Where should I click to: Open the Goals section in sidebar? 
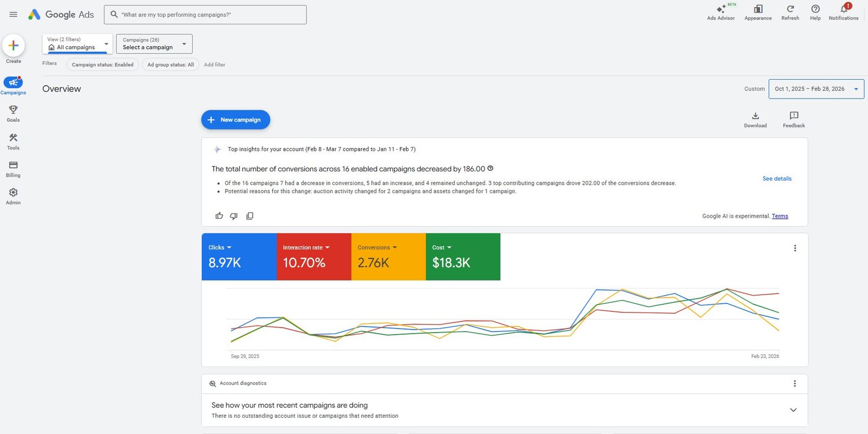point(13,113)
